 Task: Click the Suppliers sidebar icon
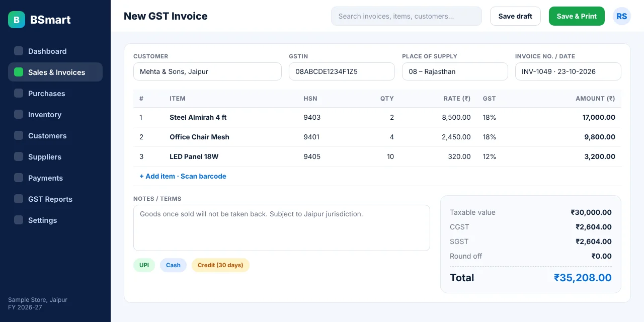click(x=19, y=156)
